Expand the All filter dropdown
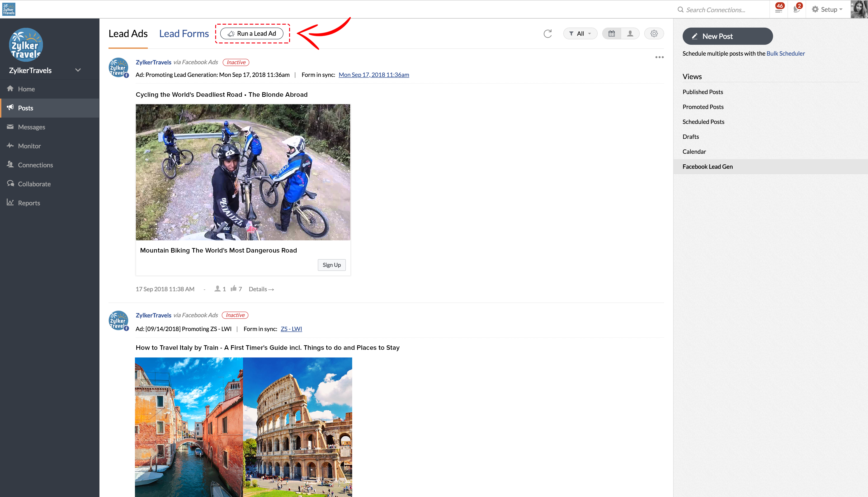The height and width of the screenshot is (497, 868). click(580, 33)
